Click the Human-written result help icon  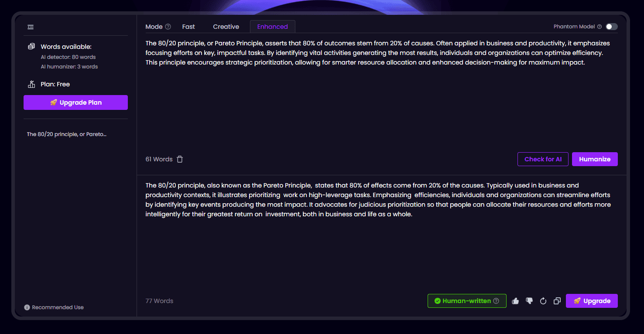(496, 301)
